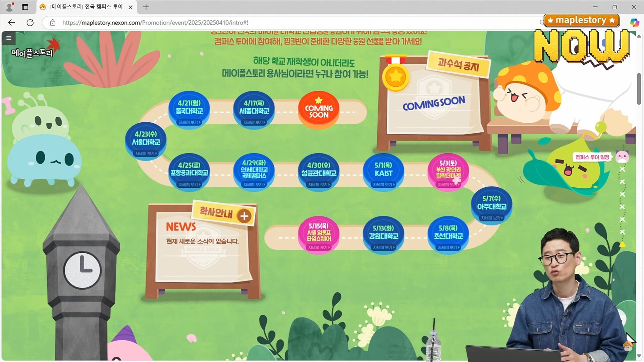644x362 pixels.
Task: Go back in the browser
Action: (x=12, y=22)
